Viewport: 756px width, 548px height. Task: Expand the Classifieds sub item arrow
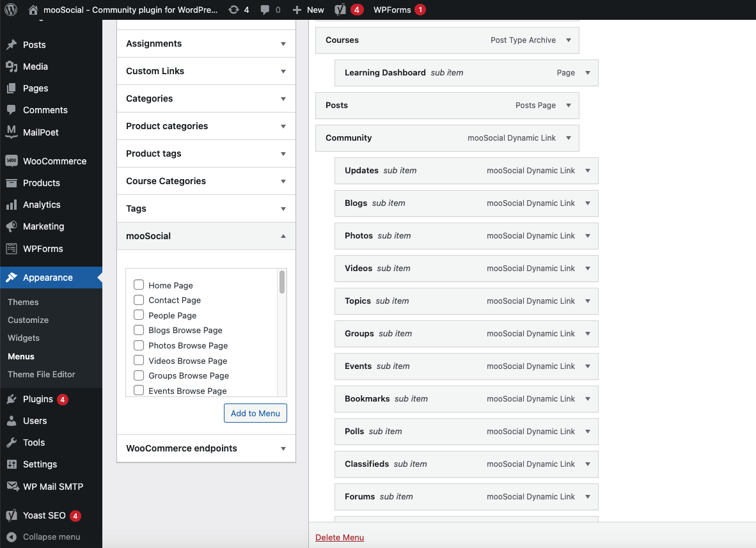point(588,464)
